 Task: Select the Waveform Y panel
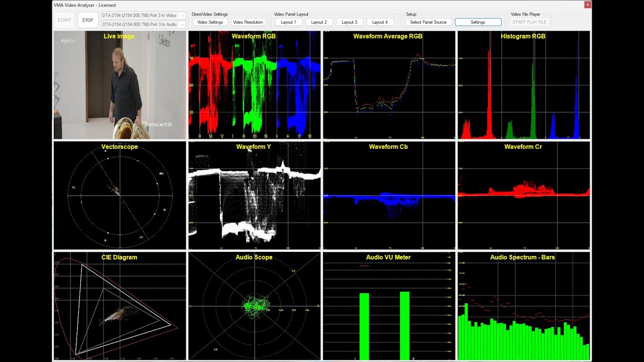click(x=255, y=196)
